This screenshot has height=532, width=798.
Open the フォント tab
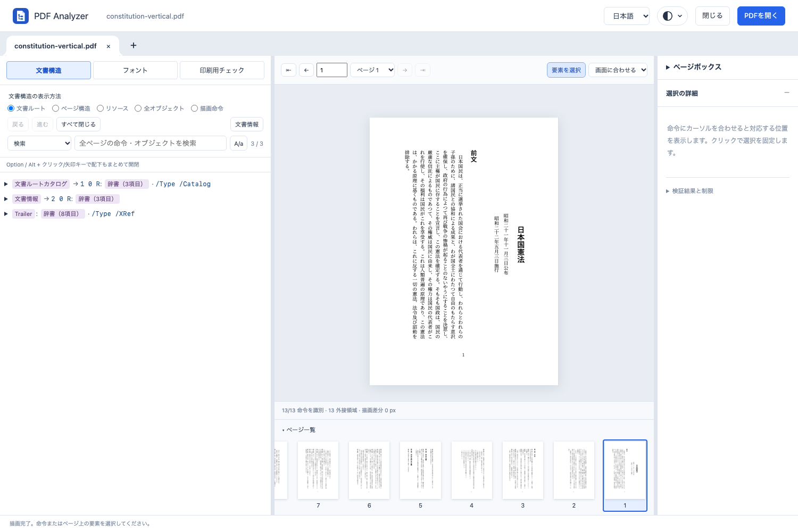click(x=135, y=70)
